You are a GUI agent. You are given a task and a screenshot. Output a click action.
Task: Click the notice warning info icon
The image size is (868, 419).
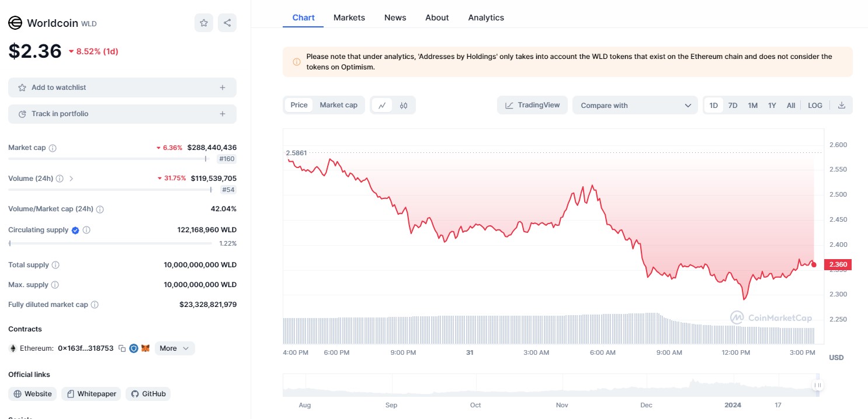[x=297, y=62]
